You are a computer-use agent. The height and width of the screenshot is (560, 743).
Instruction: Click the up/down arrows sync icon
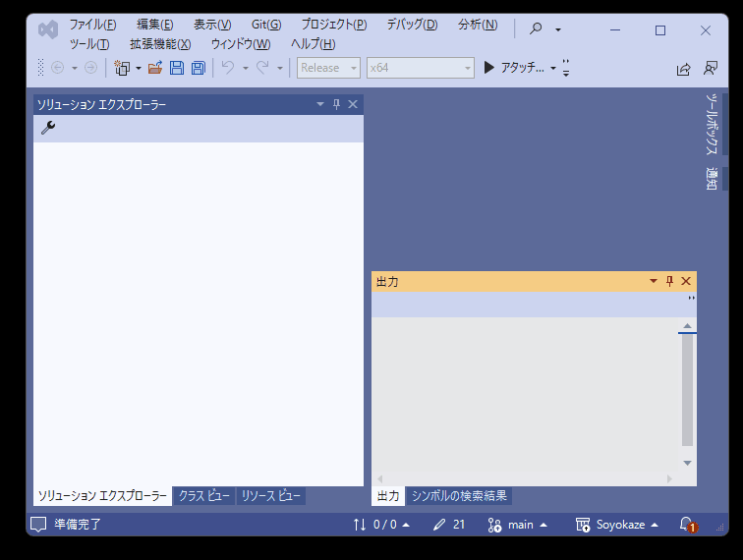[x=360, y=525]
